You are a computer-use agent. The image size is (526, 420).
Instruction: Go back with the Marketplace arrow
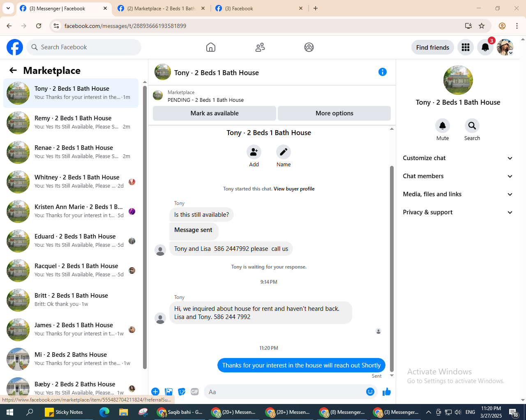(13, 70)
